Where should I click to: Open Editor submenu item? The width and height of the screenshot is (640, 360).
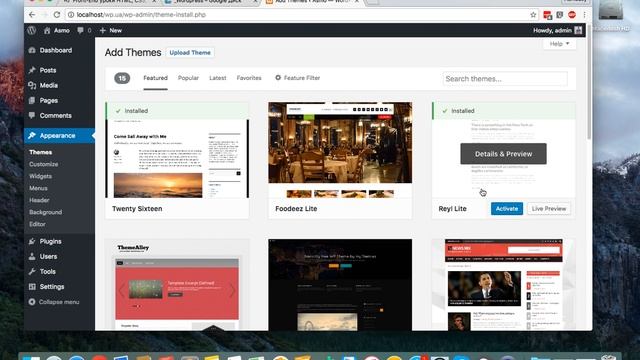[37, 224]
